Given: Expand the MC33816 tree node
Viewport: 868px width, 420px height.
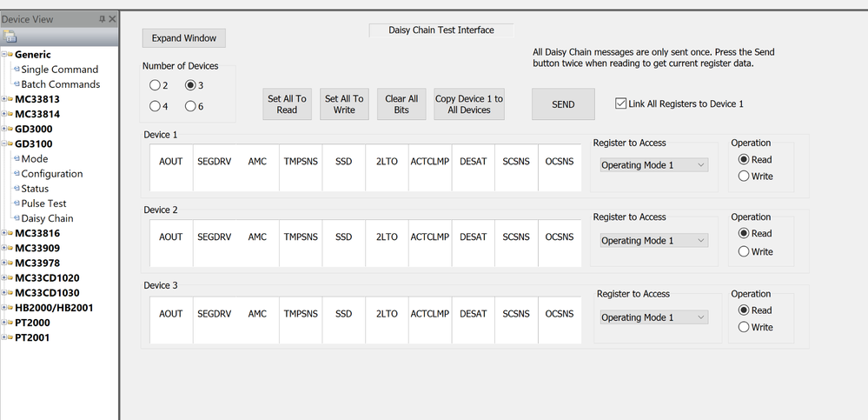Looking at the screenshot, I should pos(5,233).
